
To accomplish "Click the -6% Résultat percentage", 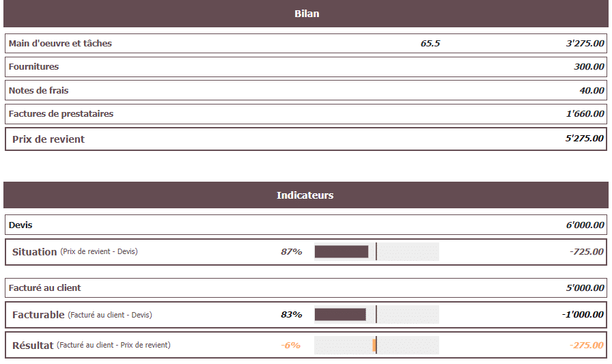I will click(290, 346).
